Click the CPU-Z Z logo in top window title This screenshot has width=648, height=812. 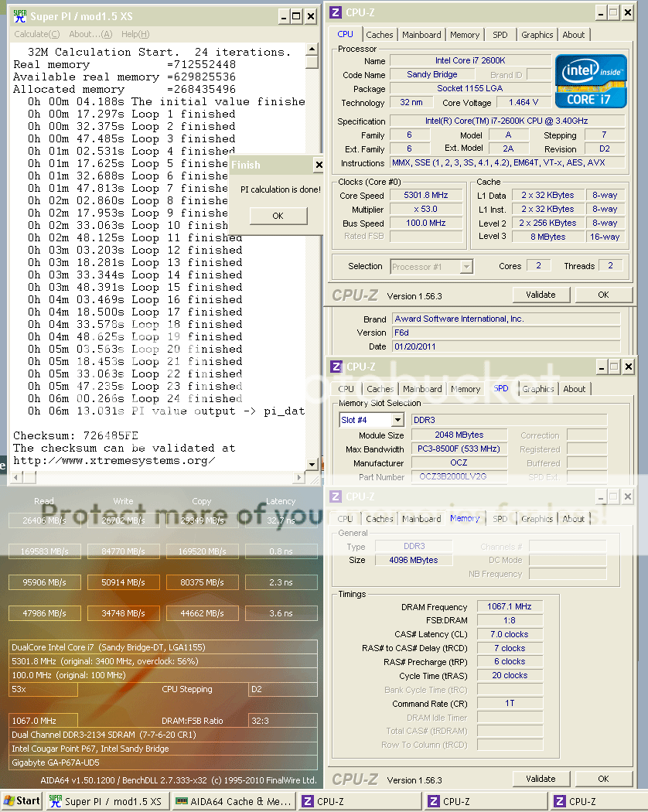[335, 12]
